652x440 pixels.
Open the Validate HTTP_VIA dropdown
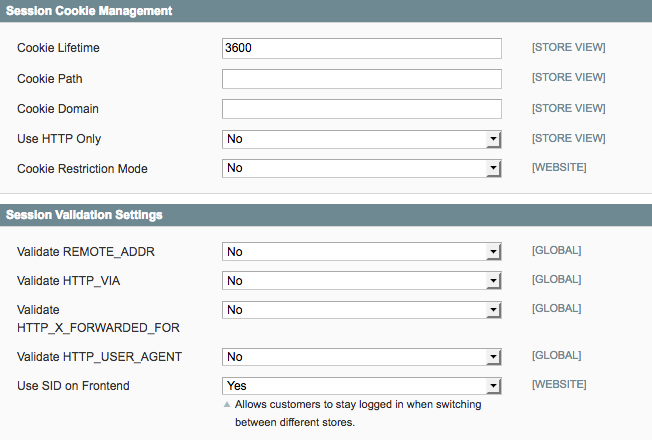pyautogui.click(x=361, y=281)
